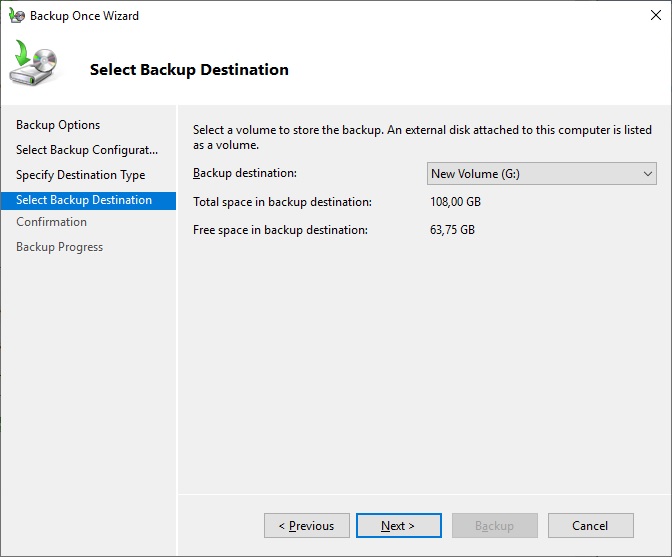The height and width of the screenshot is (557, 672).
Task: Click the green arrow backup disk icon
Action: click(33, 66)
